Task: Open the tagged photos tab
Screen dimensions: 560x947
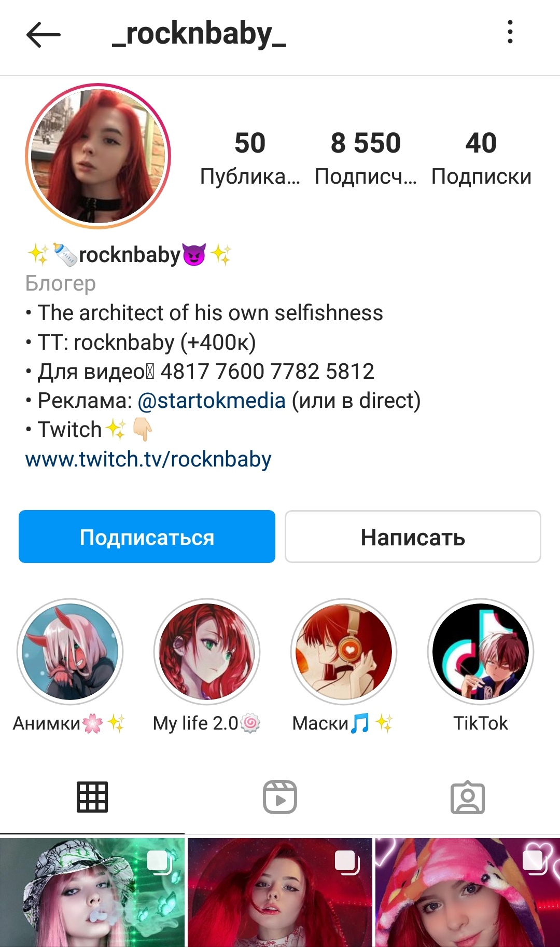Action: (x=468, y=797)
